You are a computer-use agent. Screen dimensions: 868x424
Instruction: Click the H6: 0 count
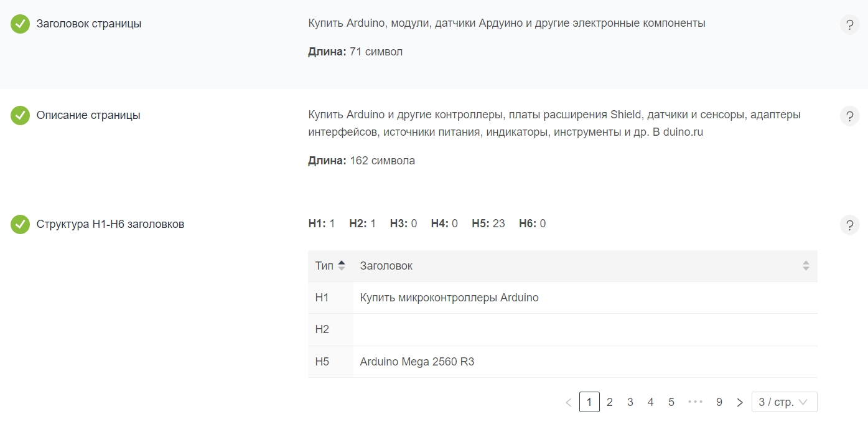click(x=533, y=224)
